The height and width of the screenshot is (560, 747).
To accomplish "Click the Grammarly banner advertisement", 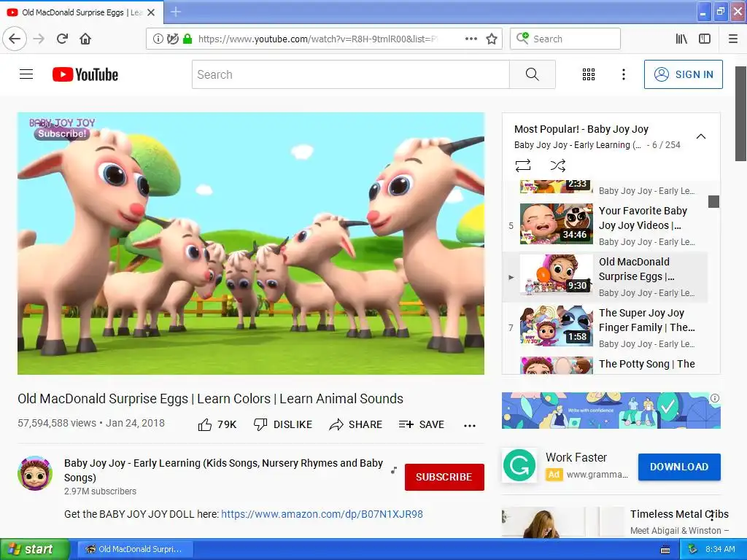I will coord(611,411).
